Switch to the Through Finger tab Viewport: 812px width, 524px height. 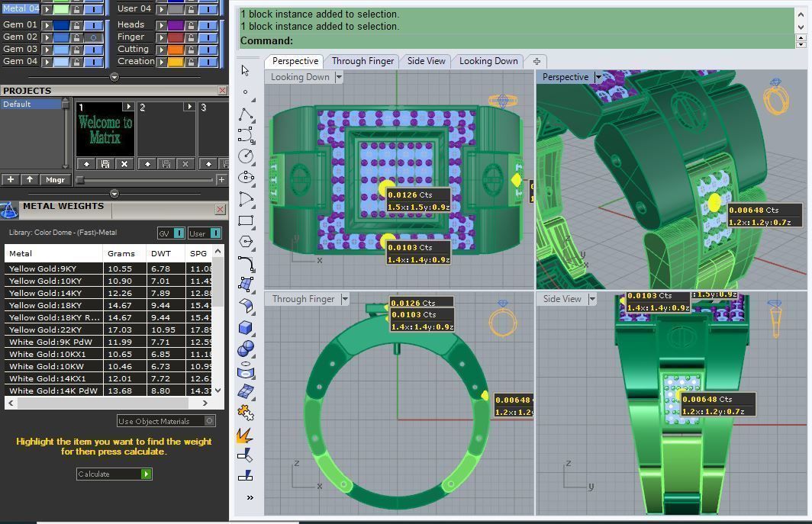[362, 61]
